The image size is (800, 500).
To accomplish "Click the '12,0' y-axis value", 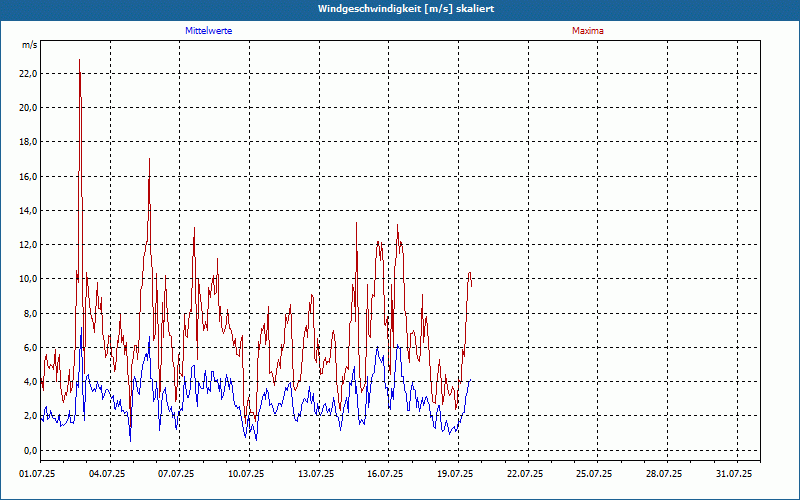I will coord(27,244).
